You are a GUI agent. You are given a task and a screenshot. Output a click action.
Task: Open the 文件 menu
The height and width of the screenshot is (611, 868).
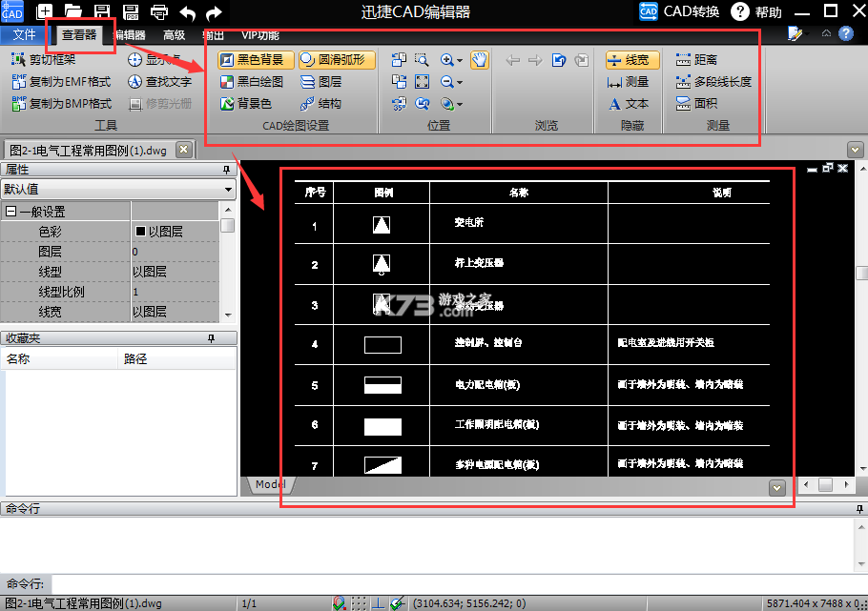(x=25, y=35)
